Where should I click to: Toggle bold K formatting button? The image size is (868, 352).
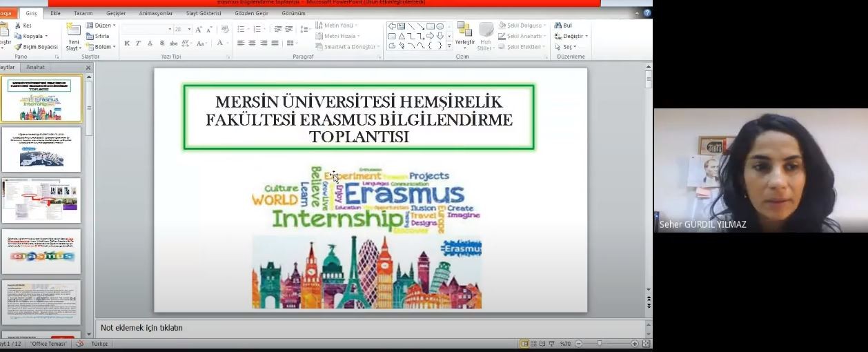[x=127, y=43]
